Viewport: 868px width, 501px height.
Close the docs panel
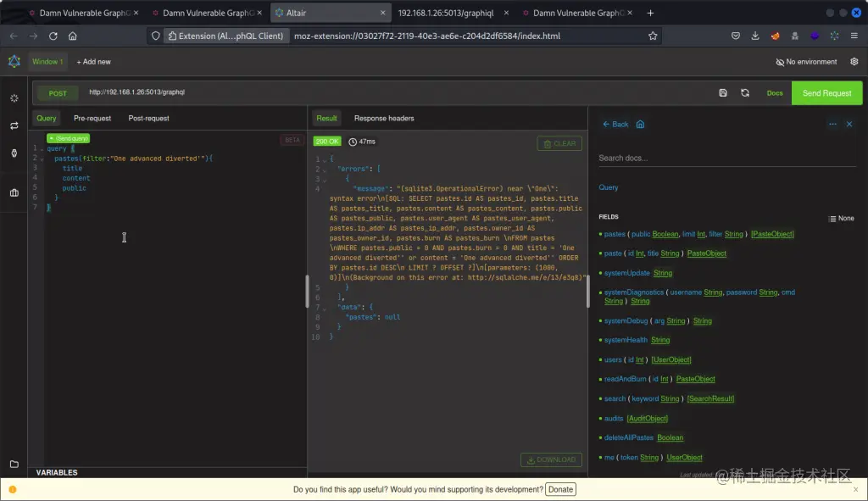849,124
